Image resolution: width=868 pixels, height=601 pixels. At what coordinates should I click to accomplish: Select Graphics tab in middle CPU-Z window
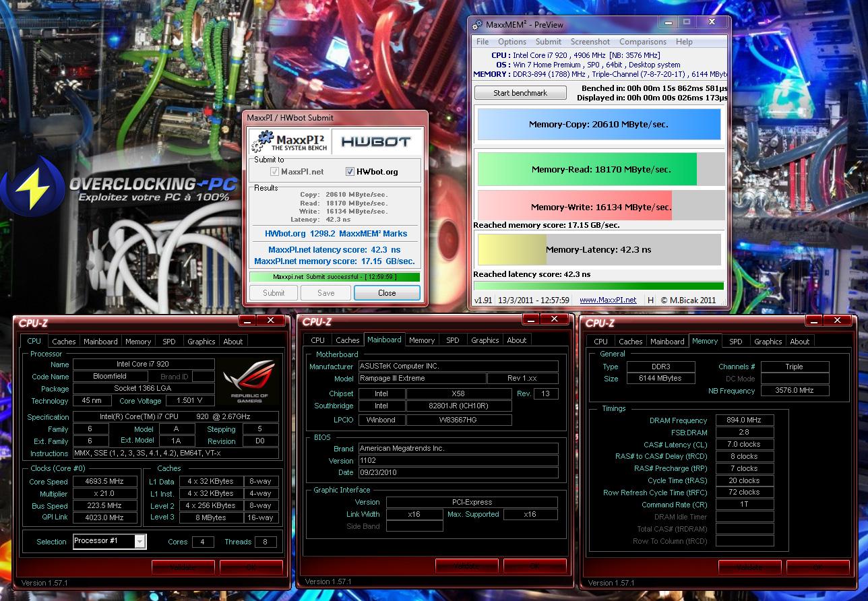[x=485, y=340]
